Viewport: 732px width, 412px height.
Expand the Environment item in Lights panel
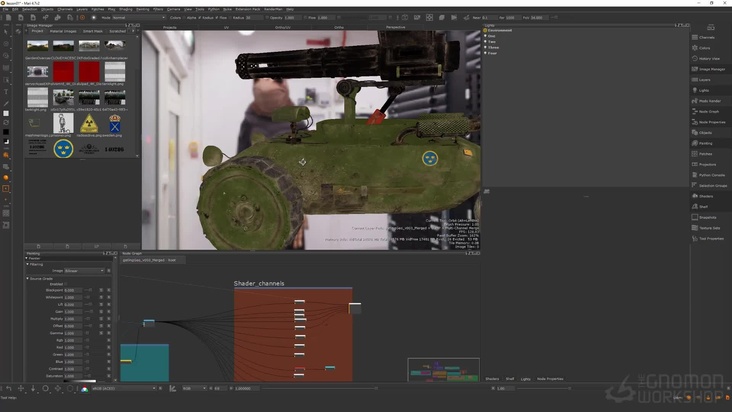[x=500, y=30]
